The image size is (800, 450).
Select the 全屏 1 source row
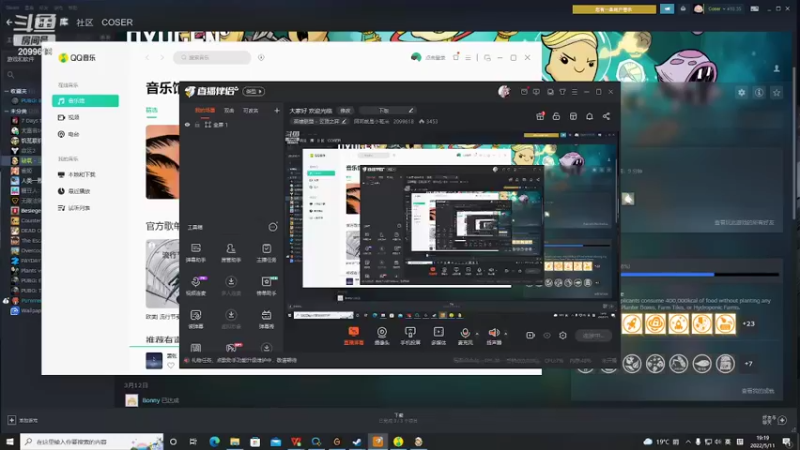[231, 124]
